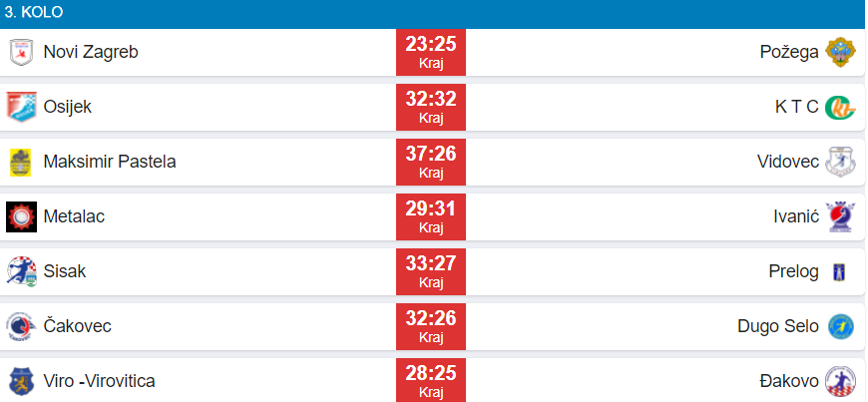Screen dimensions: 868x402
Task: Select the Metalac–Ivanić 29:31 score box
Action: click(431, 216)
